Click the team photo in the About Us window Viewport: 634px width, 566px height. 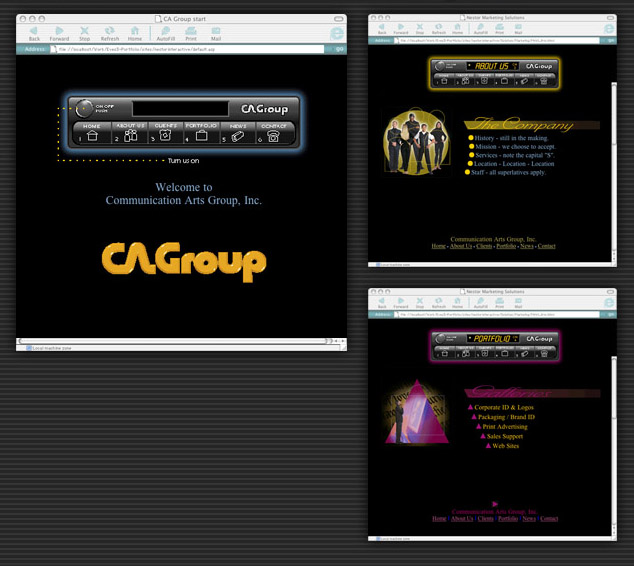tap(416, 141)
